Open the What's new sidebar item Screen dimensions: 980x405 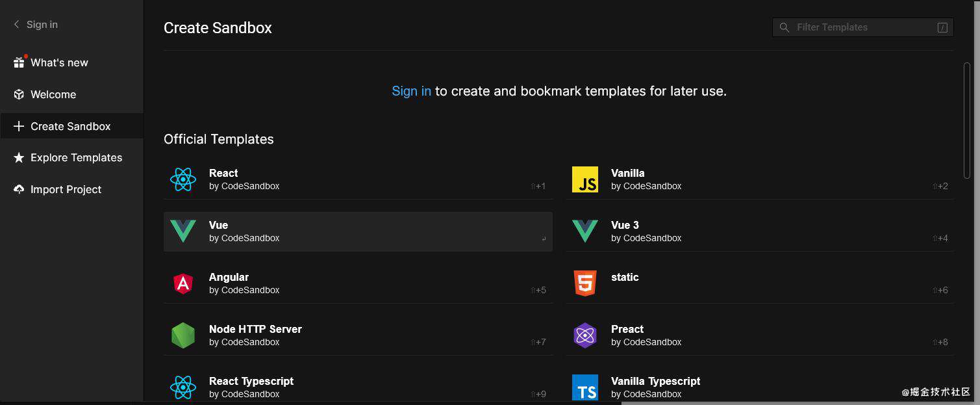[x=71, y=62]
